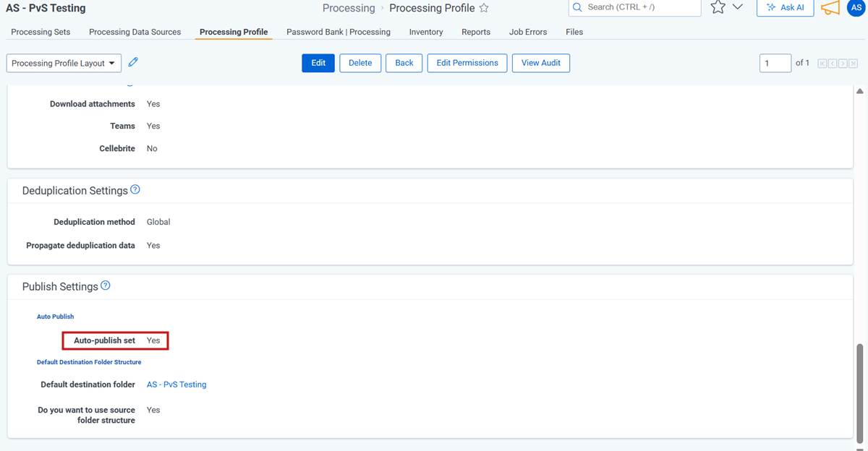Click the orange megaphone announcements icon
The height and width of the screenshot is (451, 868).
point(830,8)
